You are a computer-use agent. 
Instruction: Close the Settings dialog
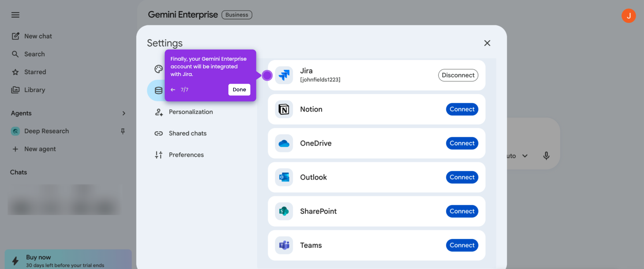(487, 43)
